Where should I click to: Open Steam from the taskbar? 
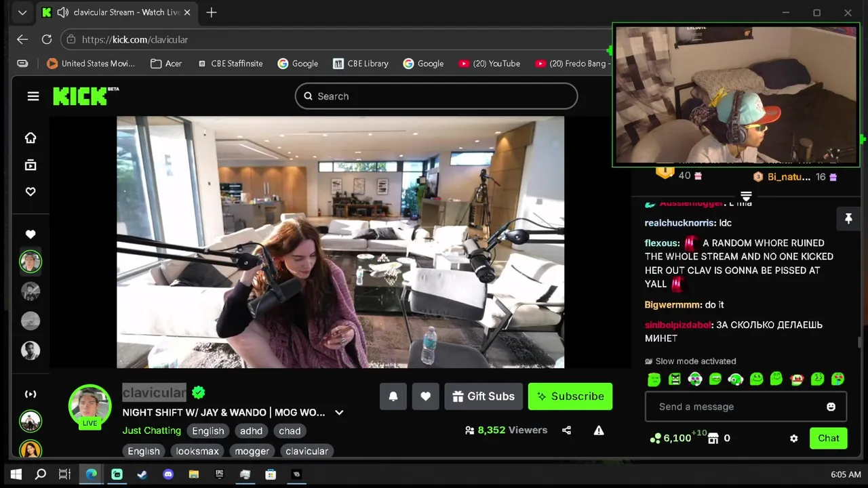pyautogui.click(x=142, y=474)
